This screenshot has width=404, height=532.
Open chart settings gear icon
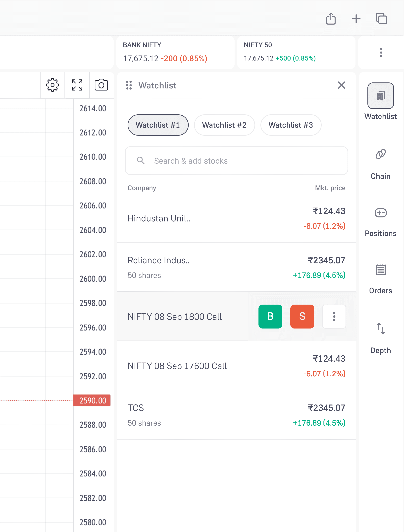tap(52, 85)
